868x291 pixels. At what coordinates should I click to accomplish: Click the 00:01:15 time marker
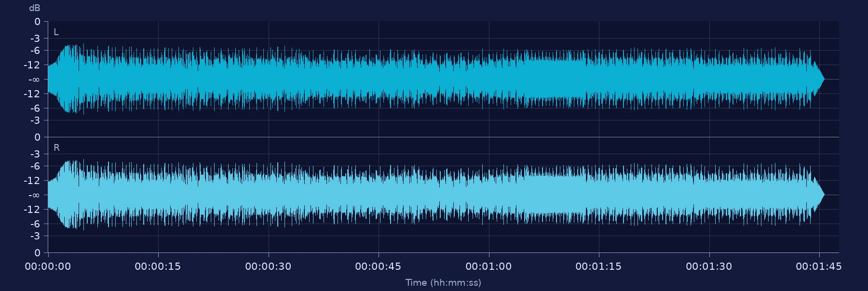(598, 266)
